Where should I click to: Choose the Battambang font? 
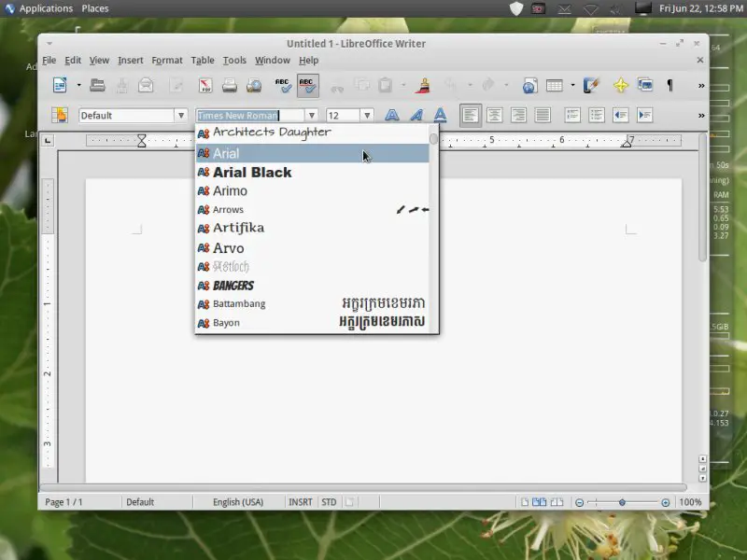click(x=313, y=304)
